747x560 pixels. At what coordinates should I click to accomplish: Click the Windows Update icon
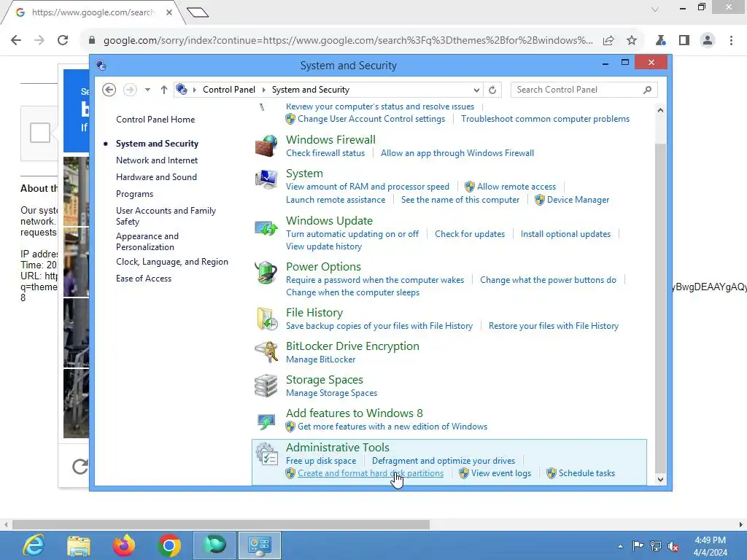coord(266,228)
